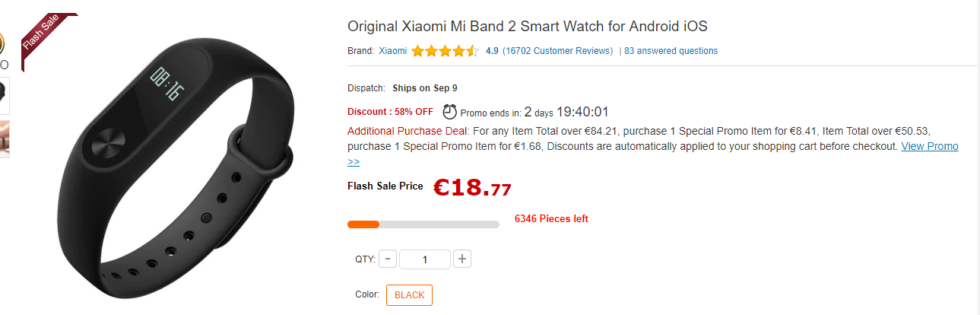Screen dimensions: 980x315
Task: Open the 16702 Customer Reviews link
Action: coord(557,51)
